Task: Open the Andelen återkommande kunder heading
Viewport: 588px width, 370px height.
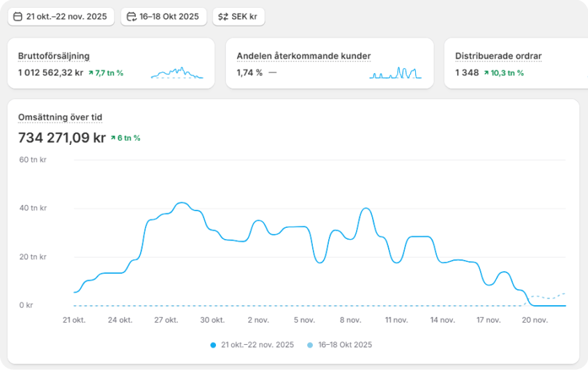Action: click(x=303, y=56)
